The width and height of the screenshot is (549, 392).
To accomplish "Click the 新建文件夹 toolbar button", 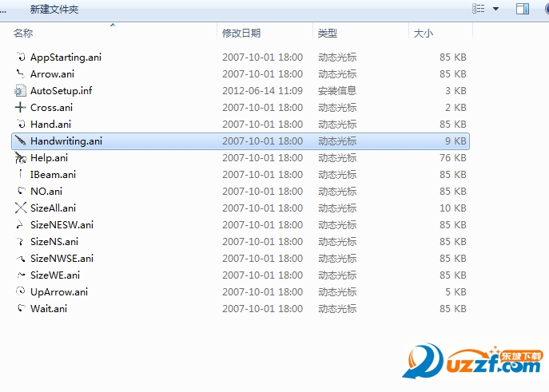I will [54, 9].
